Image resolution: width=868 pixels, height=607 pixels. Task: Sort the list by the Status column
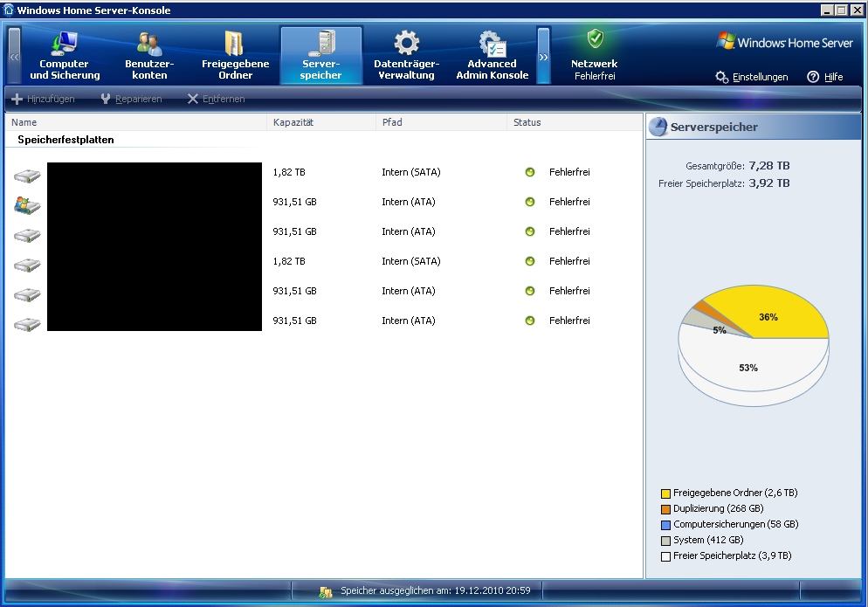pos(574,122)
